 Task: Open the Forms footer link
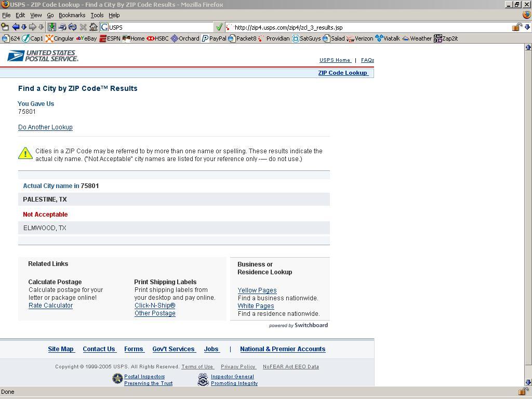[x=134, y=349]
